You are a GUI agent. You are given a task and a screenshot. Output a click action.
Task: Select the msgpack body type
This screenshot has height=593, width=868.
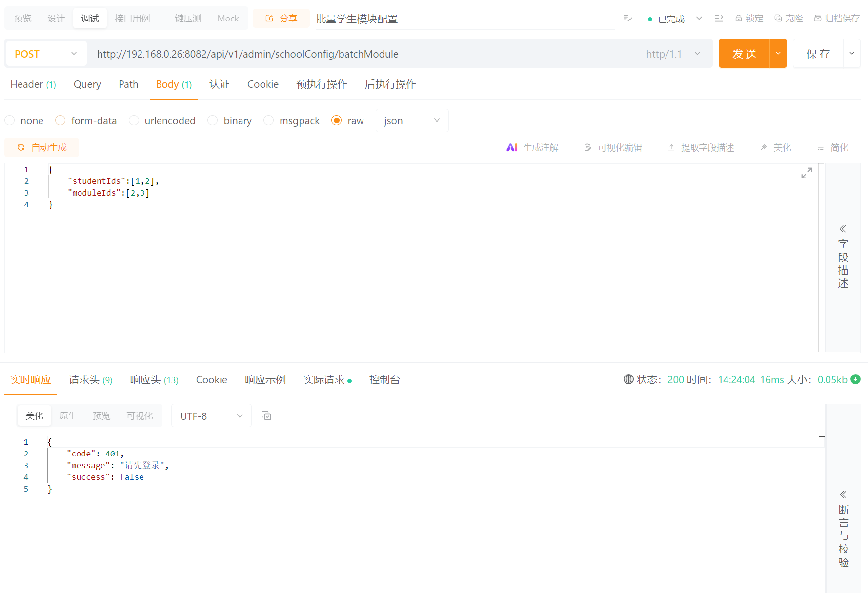click(x=268, y=120)
